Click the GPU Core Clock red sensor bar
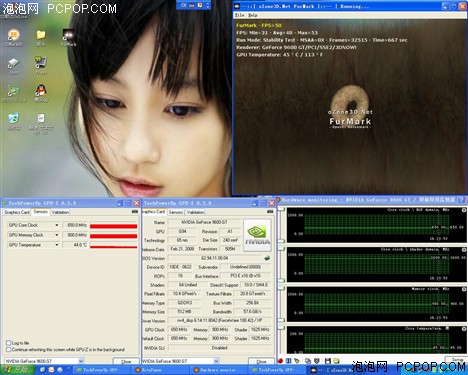Image resolution: width=468 pixels, height=375 pixels. pos(113,226)
